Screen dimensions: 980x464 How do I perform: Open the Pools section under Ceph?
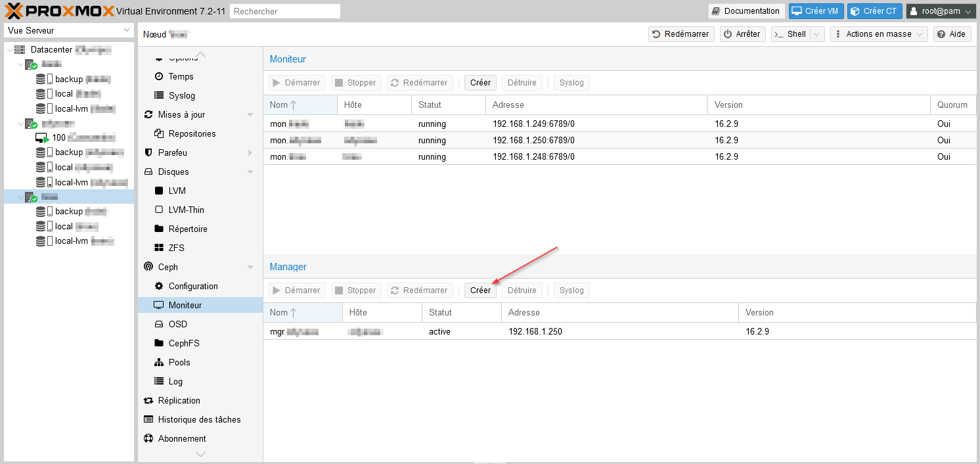pyautogui.click(x=179, y=362)
